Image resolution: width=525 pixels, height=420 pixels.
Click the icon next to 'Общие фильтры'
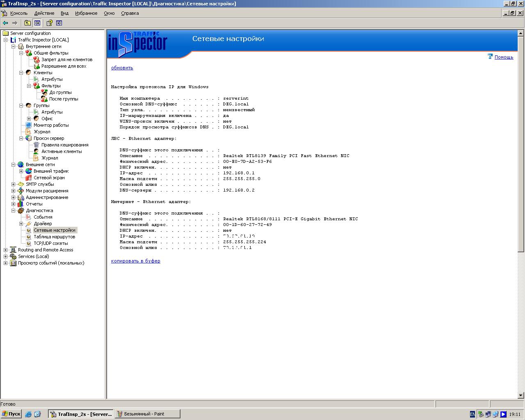click(x=29, y=53)
